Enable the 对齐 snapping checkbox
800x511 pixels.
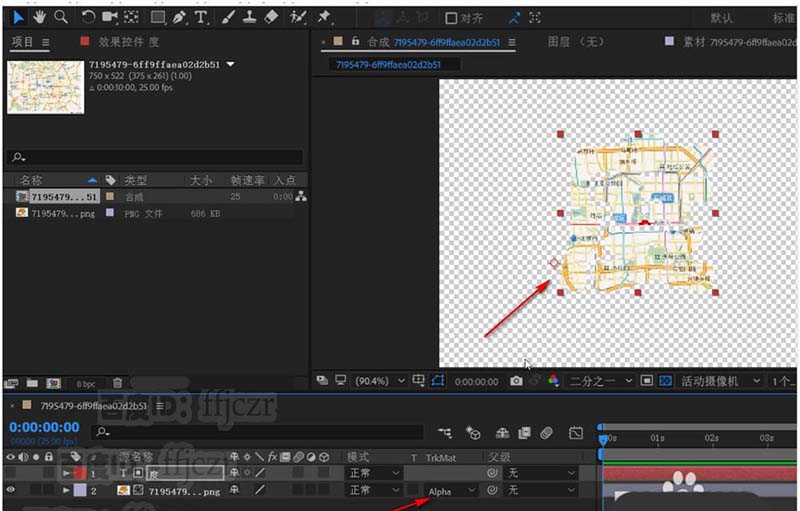click(451, 18)
